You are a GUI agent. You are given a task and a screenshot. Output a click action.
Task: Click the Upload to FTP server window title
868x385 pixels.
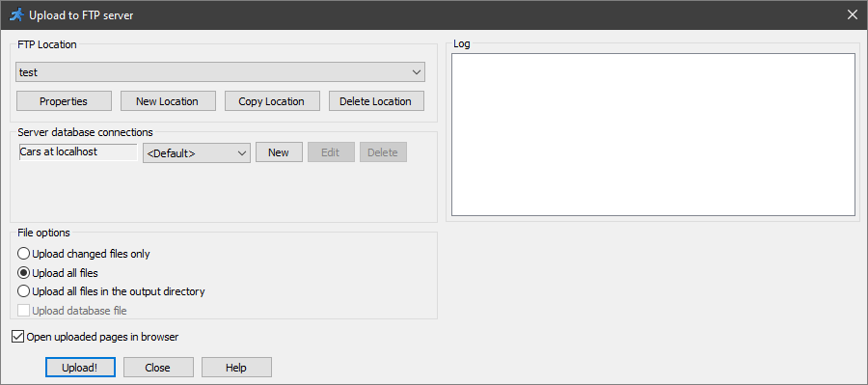[x=81, y=15]
